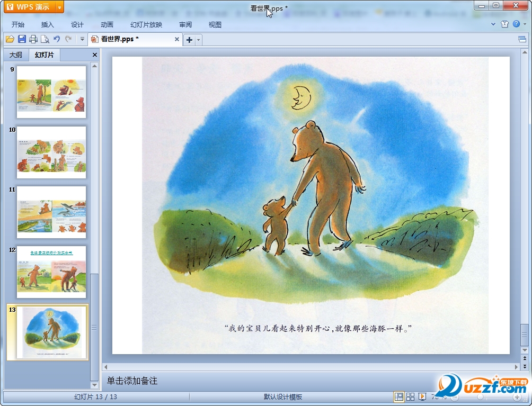Open the 设计 ribbon tab

77,25
